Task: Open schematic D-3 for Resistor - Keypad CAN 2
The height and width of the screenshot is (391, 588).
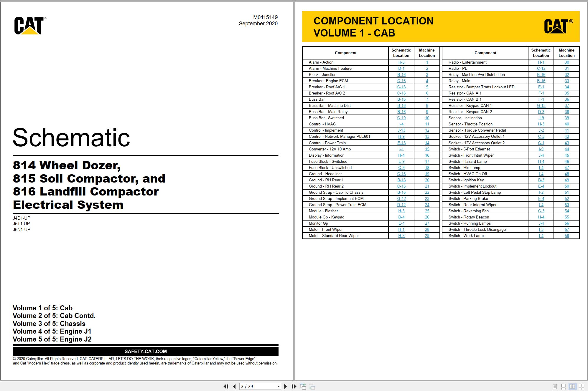Action: coord(541,112)
